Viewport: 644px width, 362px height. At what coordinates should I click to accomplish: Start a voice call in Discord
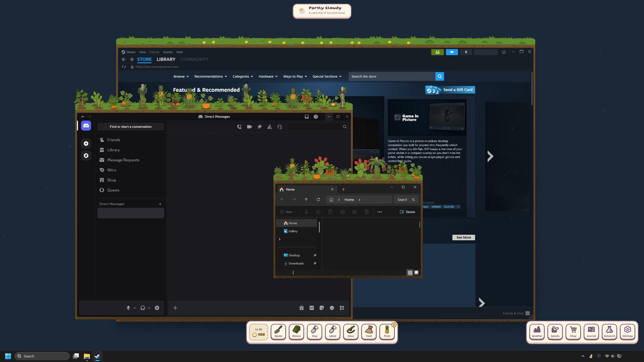239,127
